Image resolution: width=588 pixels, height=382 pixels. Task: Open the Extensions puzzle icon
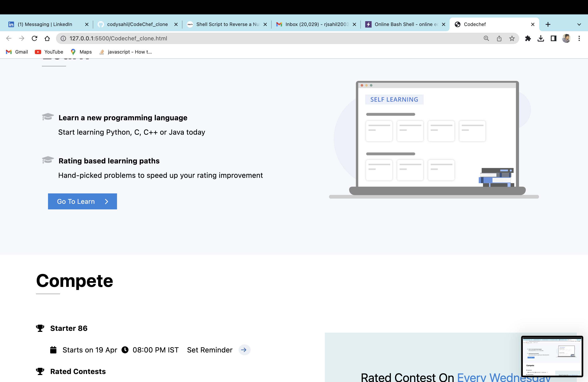pos(528,38)
